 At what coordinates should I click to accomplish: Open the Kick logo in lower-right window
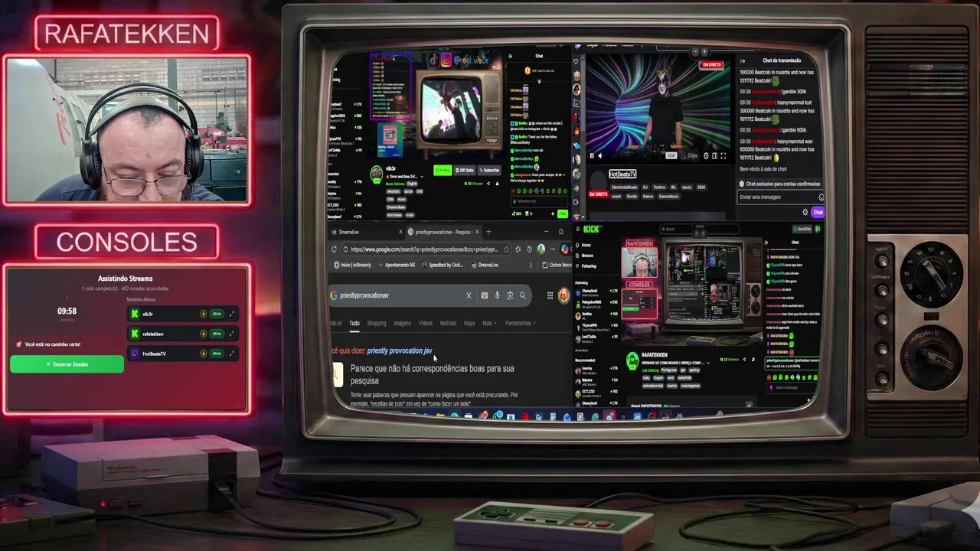[591, 229]
